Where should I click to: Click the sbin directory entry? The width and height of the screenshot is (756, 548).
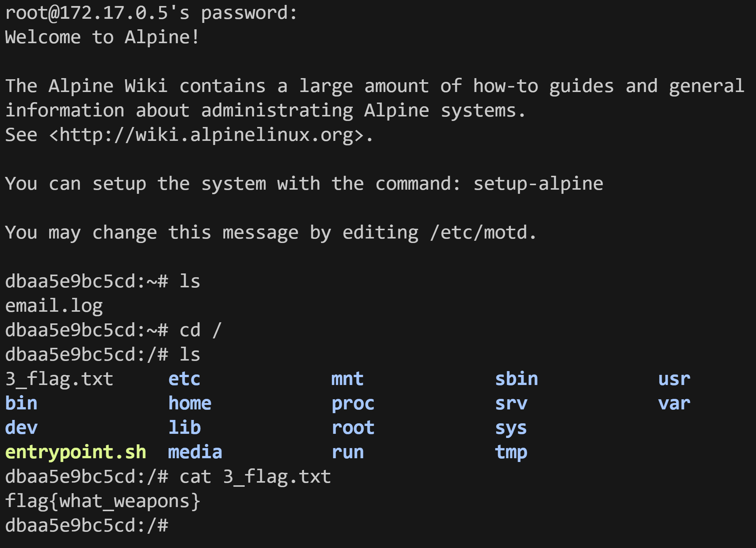(x=516, y=379)
